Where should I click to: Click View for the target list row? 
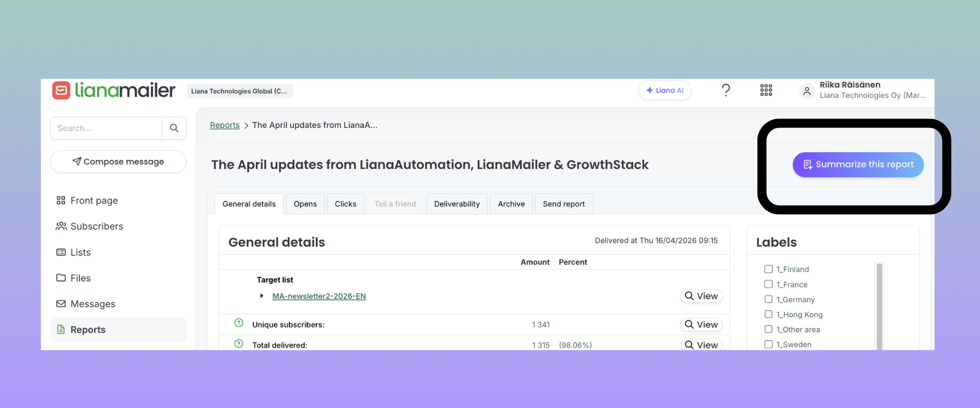pos(701,296)
